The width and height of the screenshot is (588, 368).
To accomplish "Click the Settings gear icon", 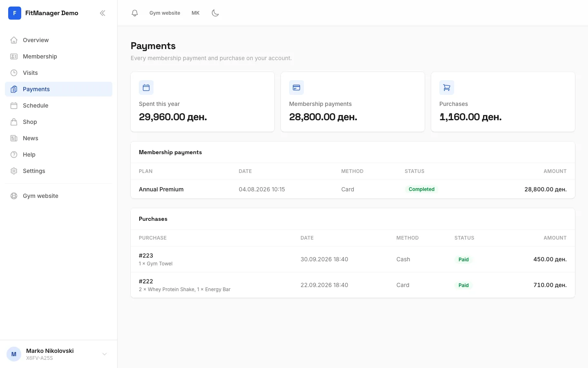I will pos(14,171).
